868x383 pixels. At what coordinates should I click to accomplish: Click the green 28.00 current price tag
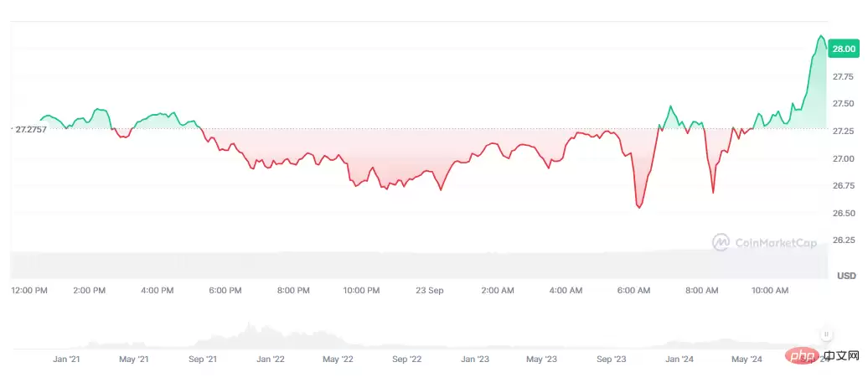click(842, 49)
